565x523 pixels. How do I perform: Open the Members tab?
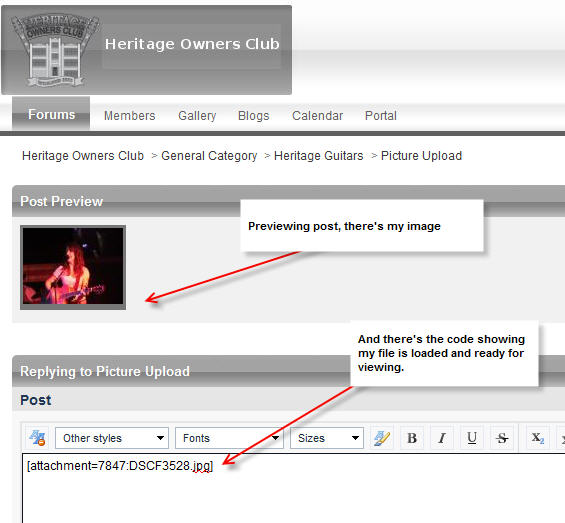130,116
